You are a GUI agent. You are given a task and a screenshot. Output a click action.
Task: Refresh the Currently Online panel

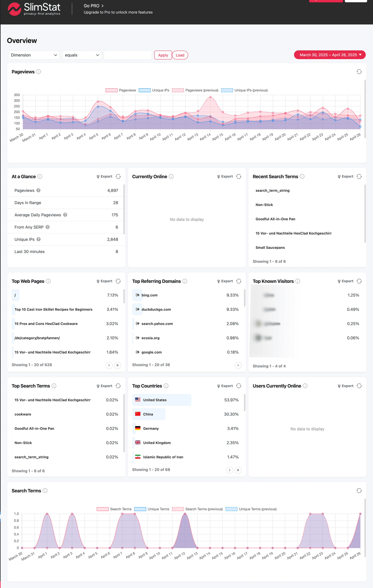(x=239, y=177)
